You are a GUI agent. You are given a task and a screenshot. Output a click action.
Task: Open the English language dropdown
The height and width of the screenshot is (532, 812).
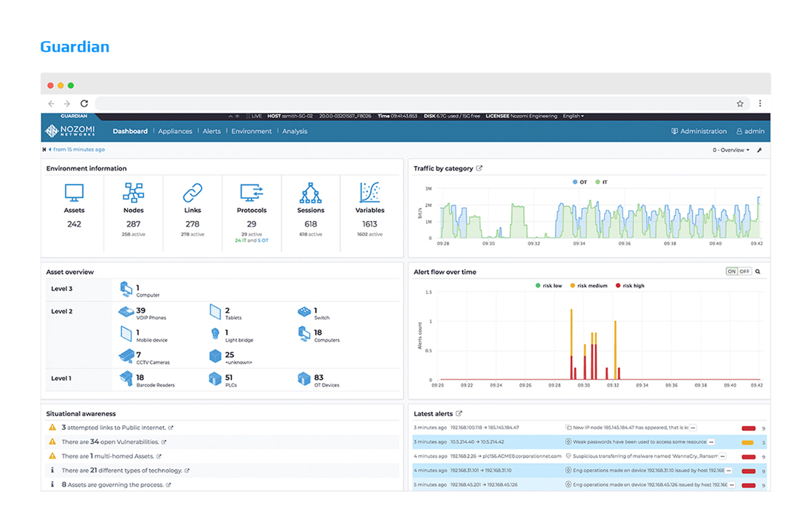pyautogui.click(x=573, y=116)
